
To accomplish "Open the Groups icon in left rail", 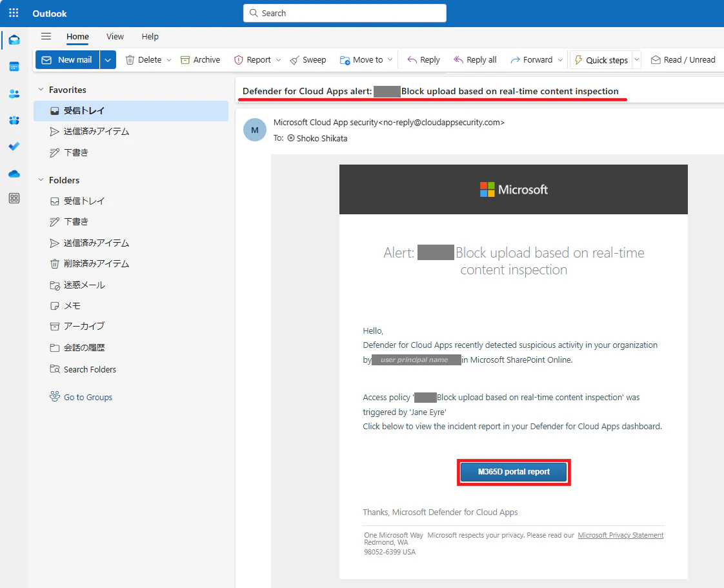I will (x=14, y=120).
